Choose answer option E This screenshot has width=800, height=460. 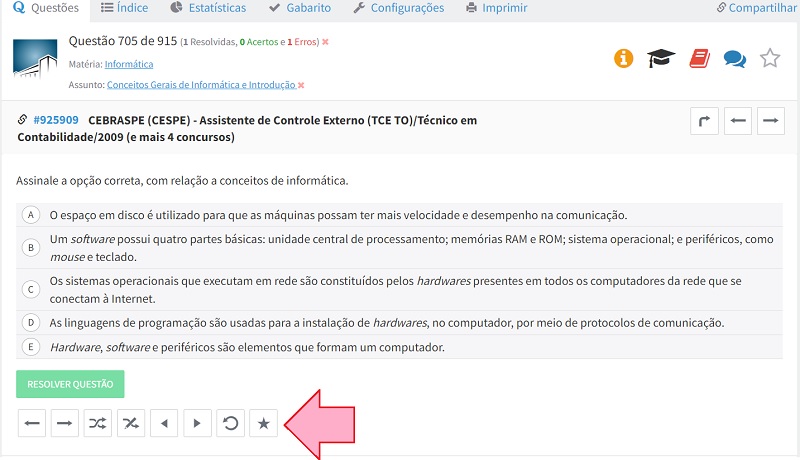[31, 347]
